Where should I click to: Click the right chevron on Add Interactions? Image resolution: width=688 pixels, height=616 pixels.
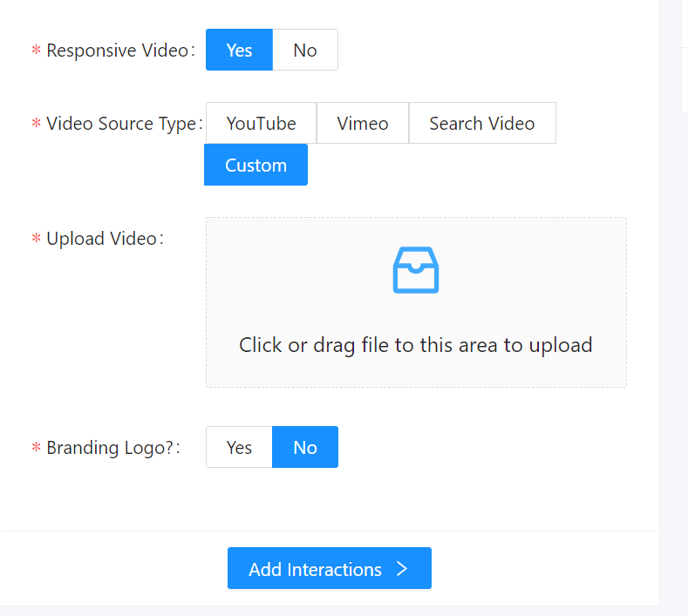401,569
